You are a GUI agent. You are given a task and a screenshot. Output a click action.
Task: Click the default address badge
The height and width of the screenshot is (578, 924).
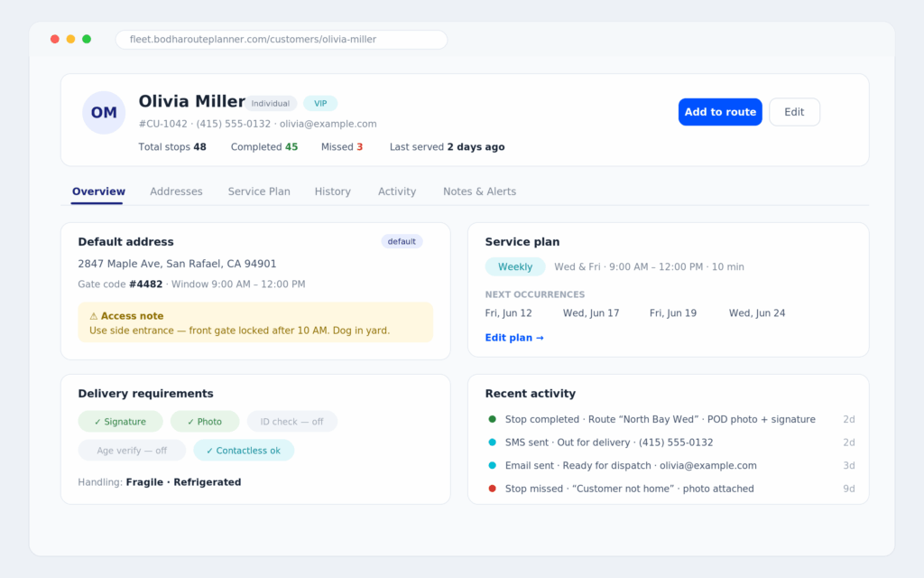pyautogui.click(x=402, y=241)
